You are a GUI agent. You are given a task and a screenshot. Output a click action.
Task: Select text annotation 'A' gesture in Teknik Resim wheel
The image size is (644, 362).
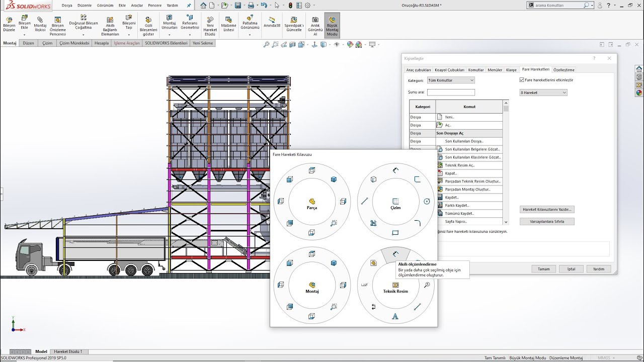coord(395,316)
